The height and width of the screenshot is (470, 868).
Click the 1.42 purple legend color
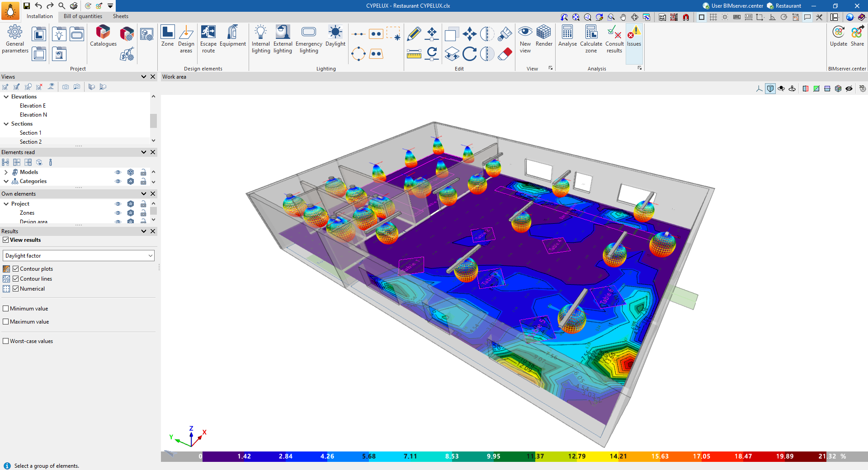click(x=244, y=456)
